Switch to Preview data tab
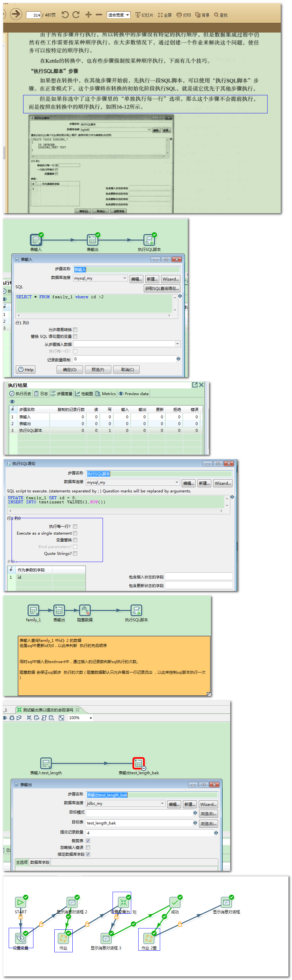The image size is (292, 980). [133, 394]
